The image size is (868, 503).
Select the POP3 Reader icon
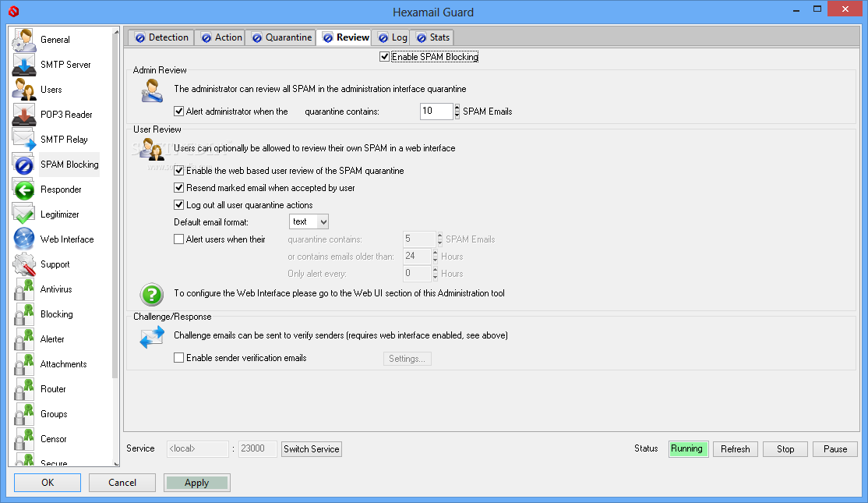point(24,115)
